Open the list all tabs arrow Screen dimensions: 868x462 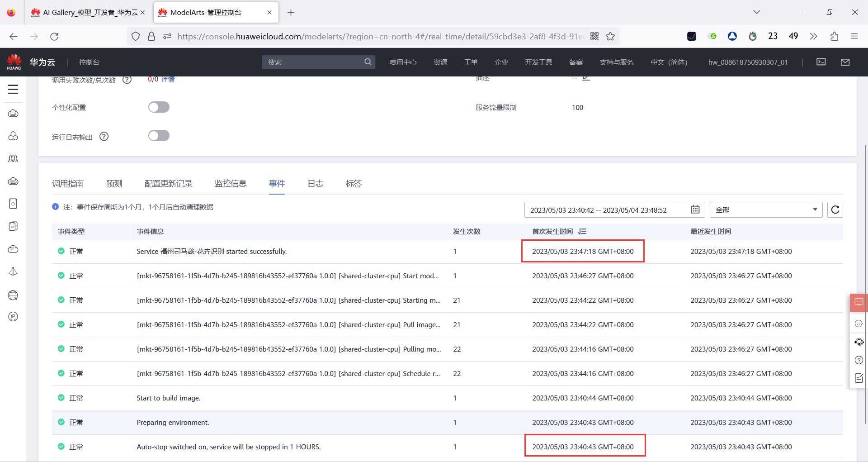click(757, 12)
